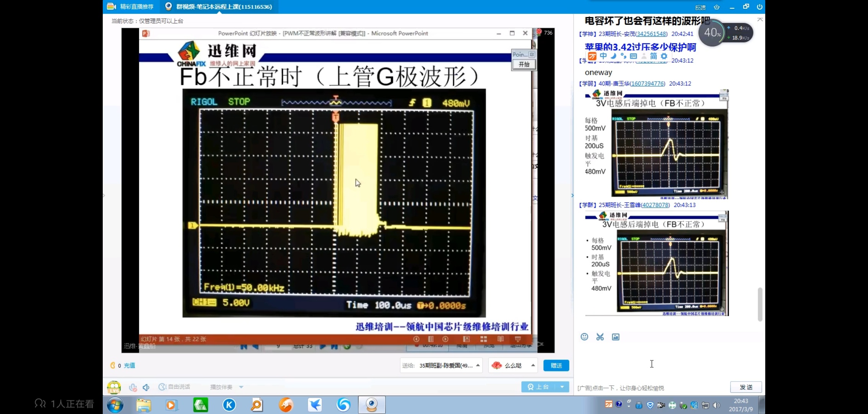
Task: Open the emoji picker in chat
Action: pos(584,337)
